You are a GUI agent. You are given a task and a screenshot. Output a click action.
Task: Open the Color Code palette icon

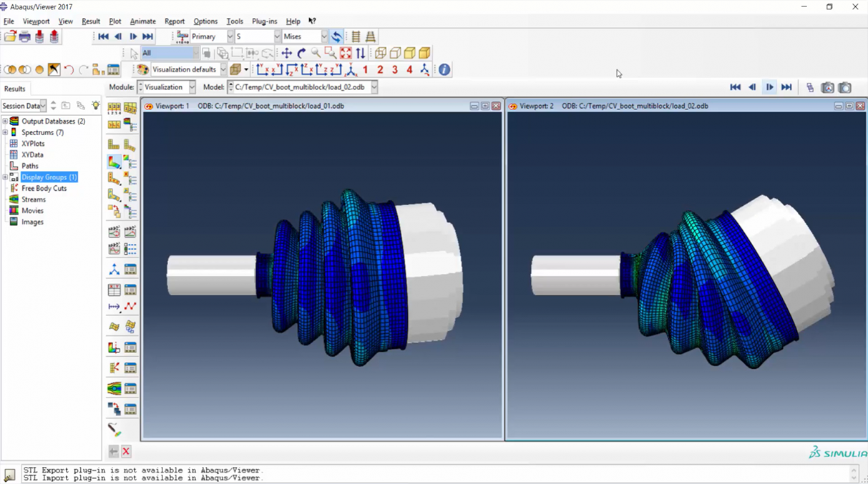pos(142,70)
